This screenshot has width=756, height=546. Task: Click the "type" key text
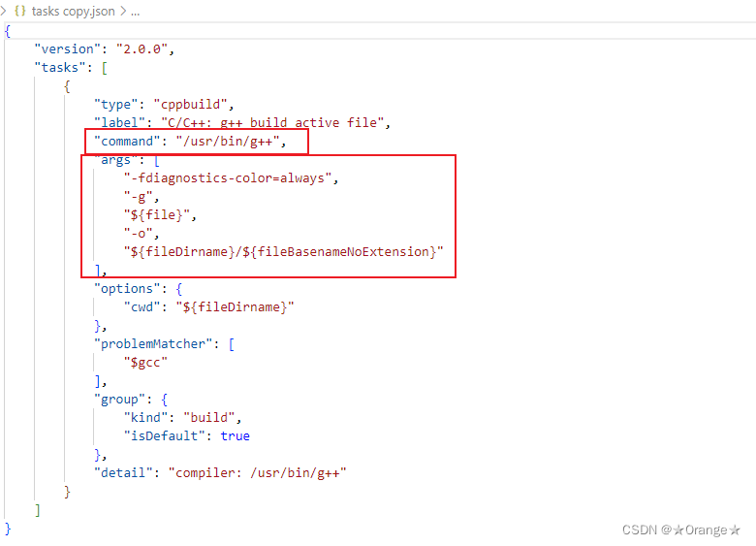click(115, 105)
